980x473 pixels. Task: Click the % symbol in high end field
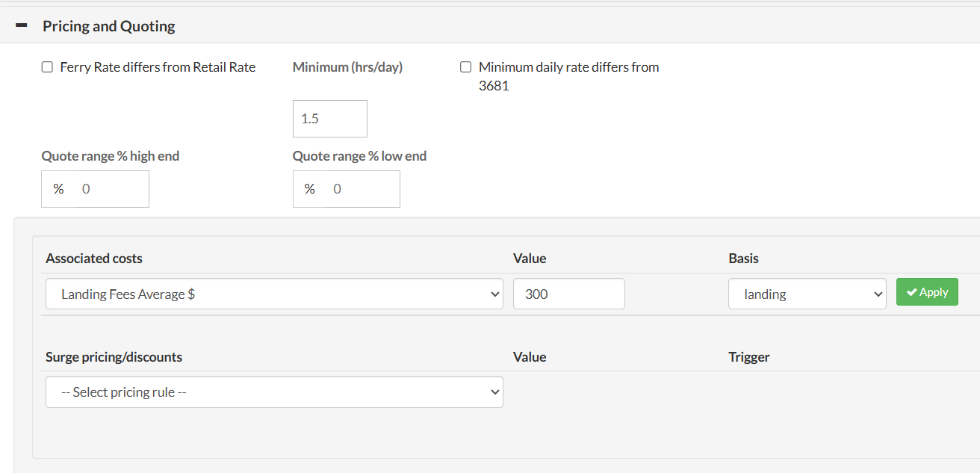pyautogui.click(x=58, y=189)
